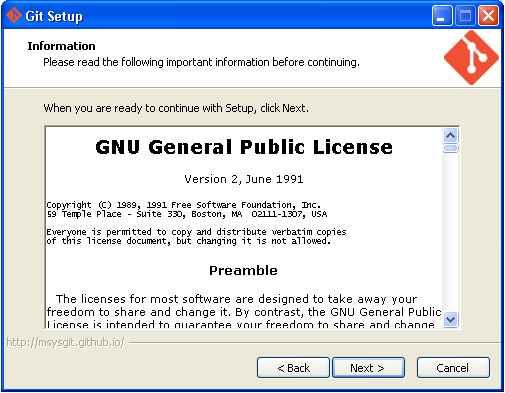Image resolution: width=505 pixels, height=393 pixels.
Task: Click "The licenses for most software" paragraph line
Action: click(237, 299)
